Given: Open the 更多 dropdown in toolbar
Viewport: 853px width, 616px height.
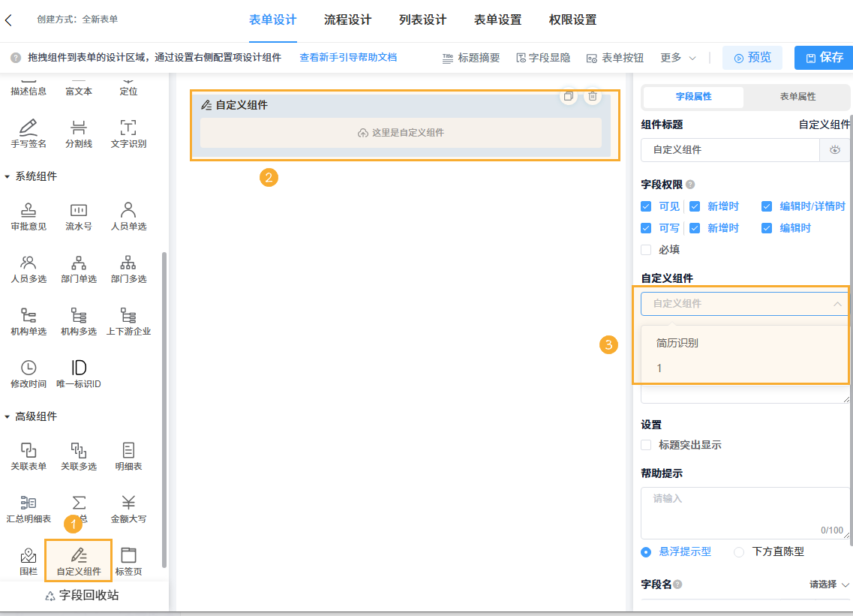Looking at the screenshot, I should [x=672, y=57].
